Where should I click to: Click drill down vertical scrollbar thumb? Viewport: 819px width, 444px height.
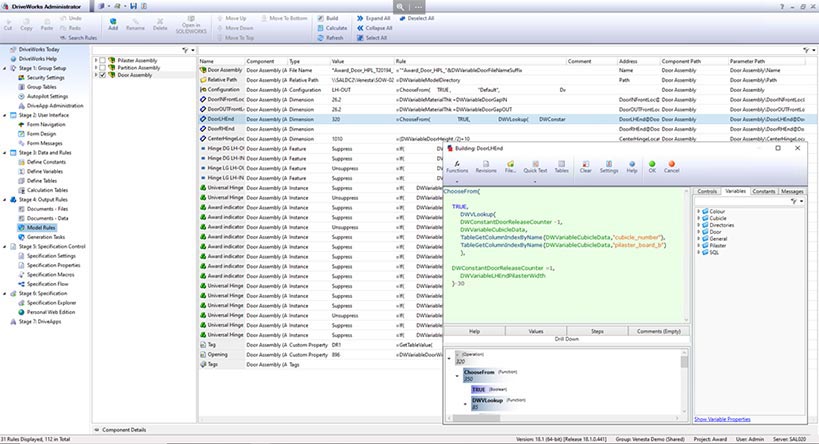(x=684, y=362)
